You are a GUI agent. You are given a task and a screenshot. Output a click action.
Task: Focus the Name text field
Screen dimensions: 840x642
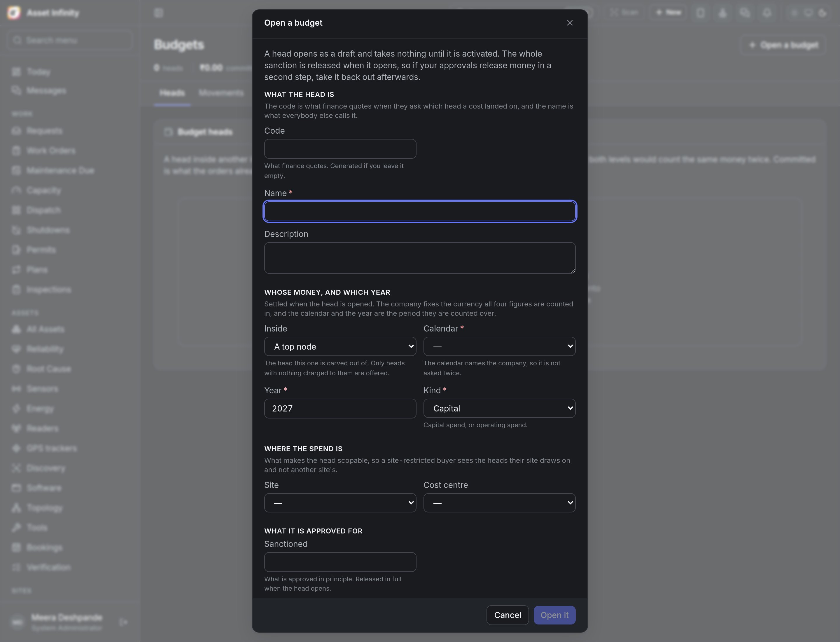[420, 211]
